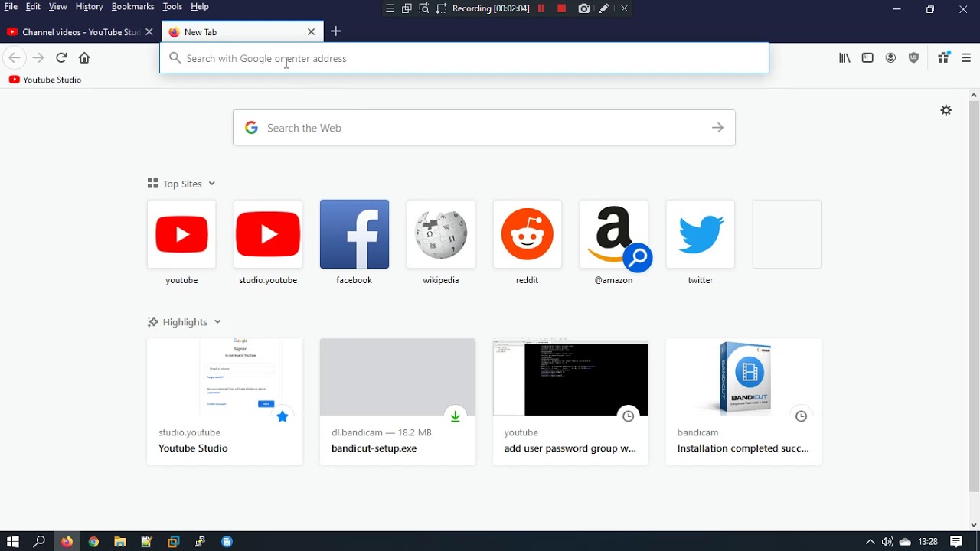Collapse the Highlights section chevron

tap(217, 322)
